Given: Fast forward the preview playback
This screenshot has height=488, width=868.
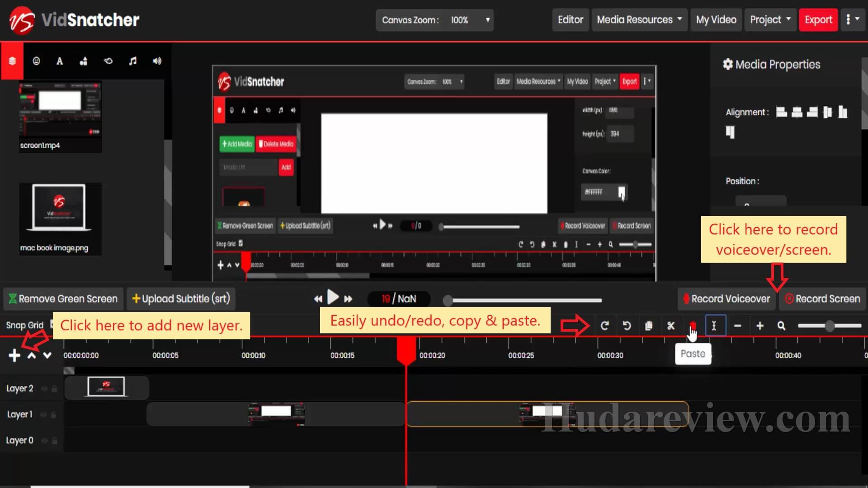Looking at the screenshot, I should (348, 299).
